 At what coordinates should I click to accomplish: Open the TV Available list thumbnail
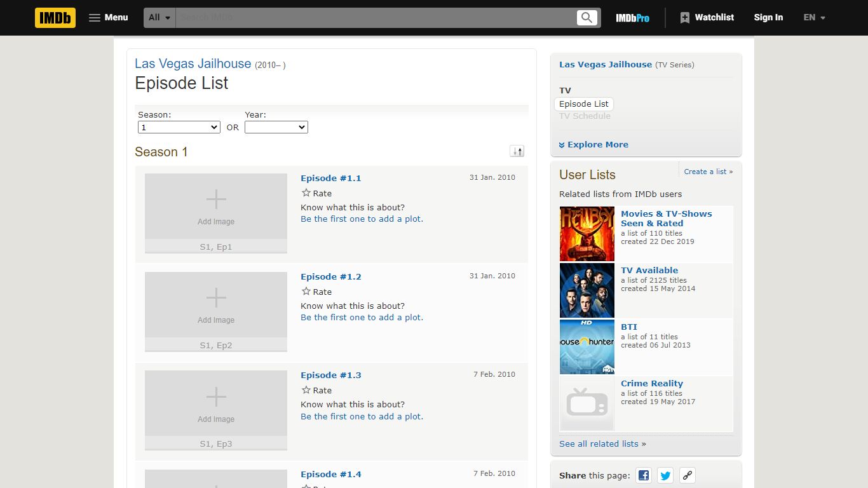pos(587,290)
